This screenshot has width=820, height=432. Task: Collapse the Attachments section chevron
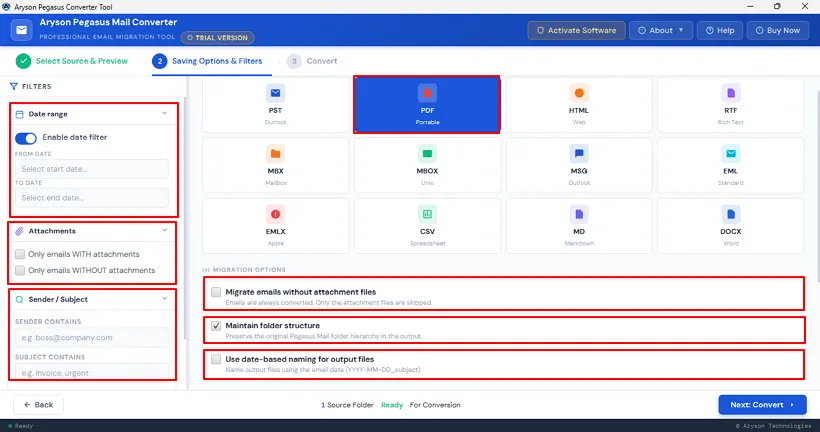pos(164,231)
